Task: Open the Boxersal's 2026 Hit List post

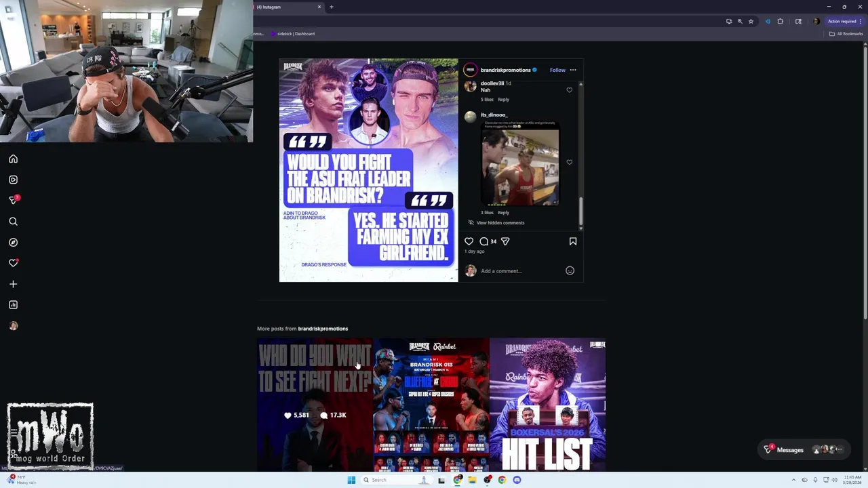Action: click(547, 405)
